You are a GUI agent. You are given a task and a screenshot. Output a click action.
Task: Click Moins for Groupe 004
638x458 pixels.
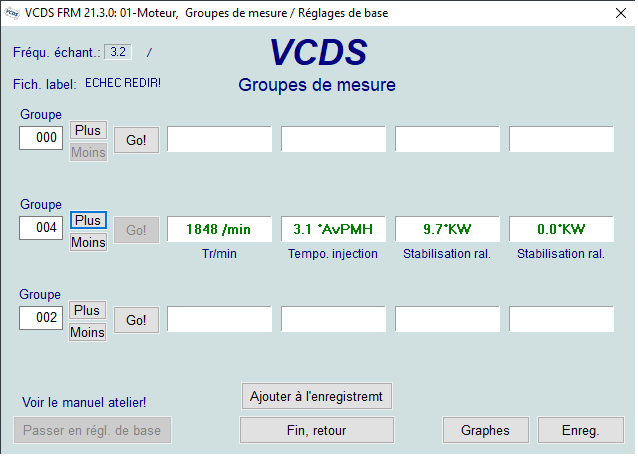click(88, 242)
